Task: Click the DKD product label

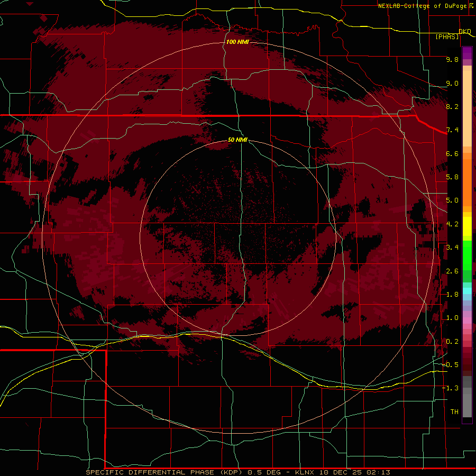Action: point(464,31)
